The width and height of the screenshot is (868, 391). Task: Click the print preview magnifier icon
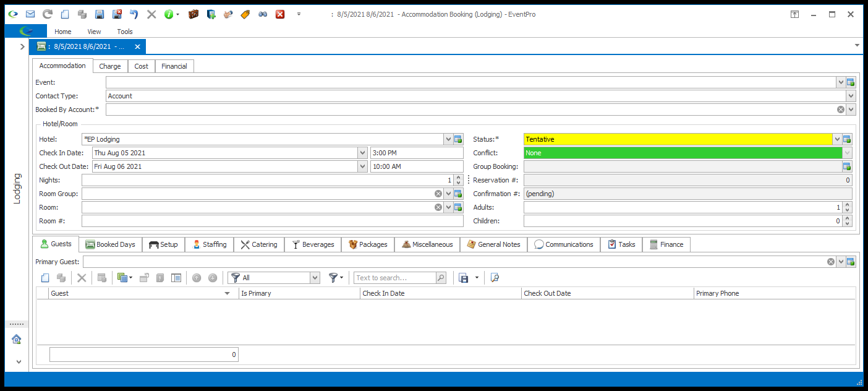click(x=495, y=278)
